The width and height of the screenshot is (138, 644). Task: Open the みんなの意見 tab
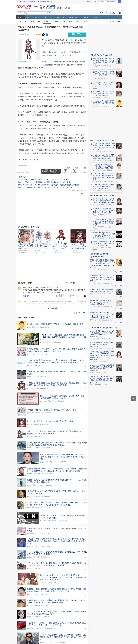click(x=73, y=17)
